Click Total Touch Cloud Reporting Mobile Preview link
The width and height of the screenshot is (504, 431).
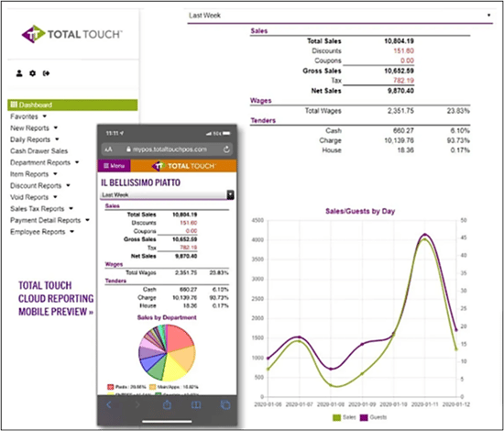tap(56, 298)
